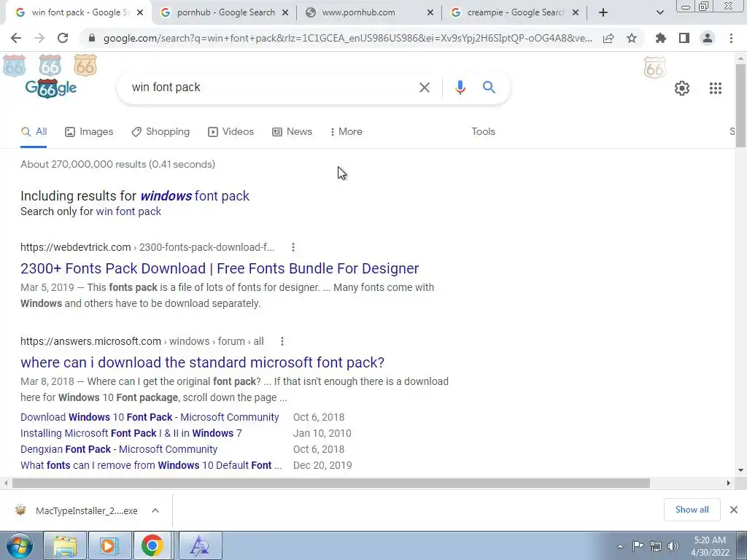Open 'Installing Microsoft Font Pack I & II' sublink
This screenshot has width=747, height=560.
click(131, 433)
